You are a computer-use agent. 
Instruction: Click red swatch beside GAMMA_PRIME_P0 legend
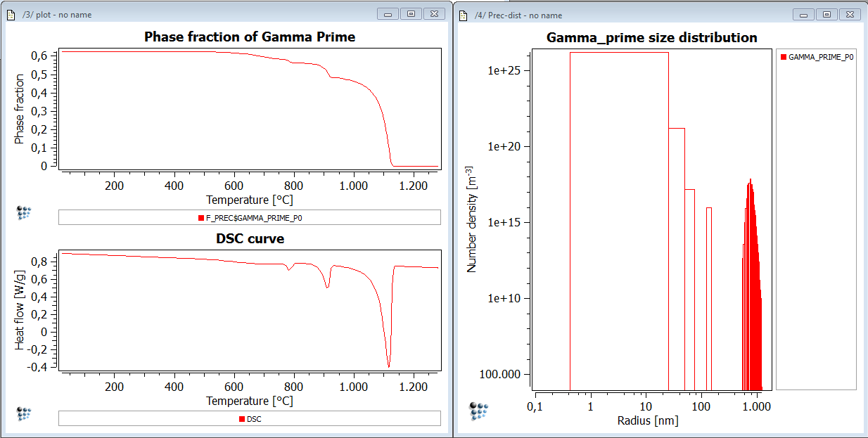784,57
